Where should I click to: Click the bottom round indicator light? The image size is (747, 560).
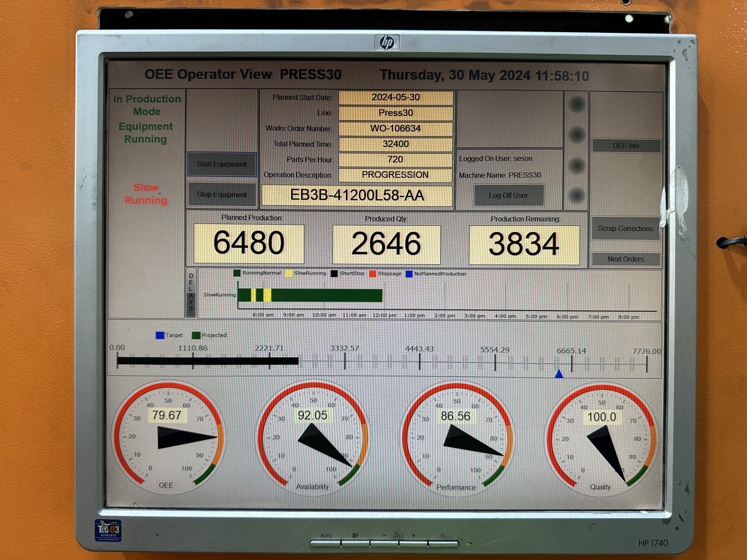click(577, 195)
